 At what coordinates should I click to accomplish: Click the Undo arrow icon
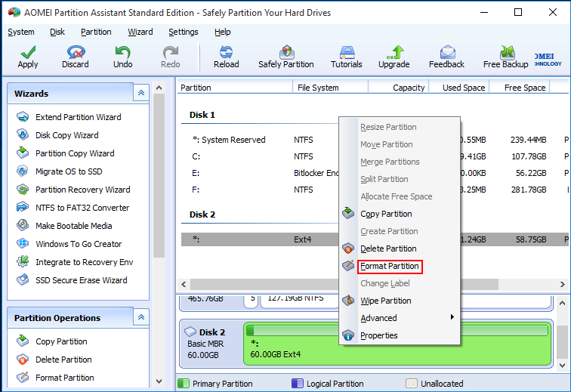click(x=122, y=52)
